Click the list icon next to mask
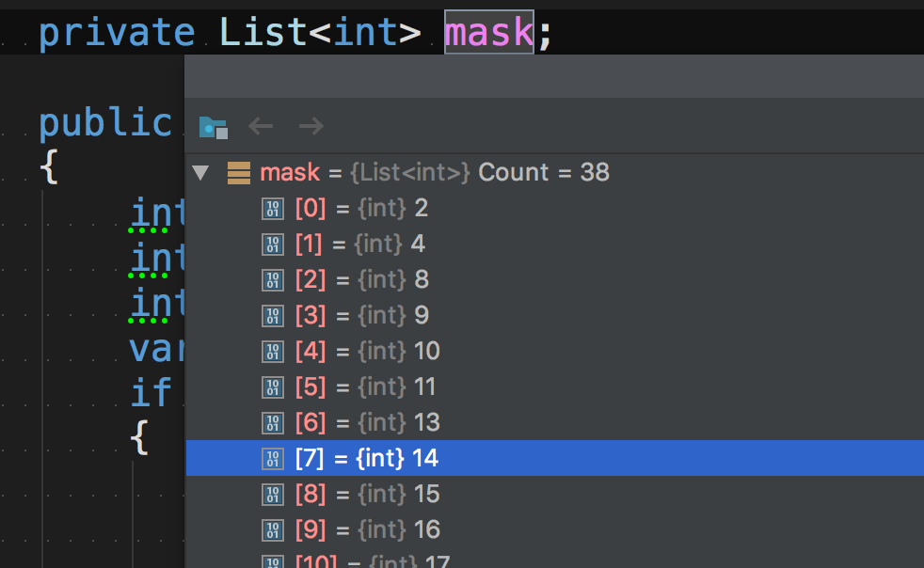Screen dimensions: 924x568 (239, 173)
